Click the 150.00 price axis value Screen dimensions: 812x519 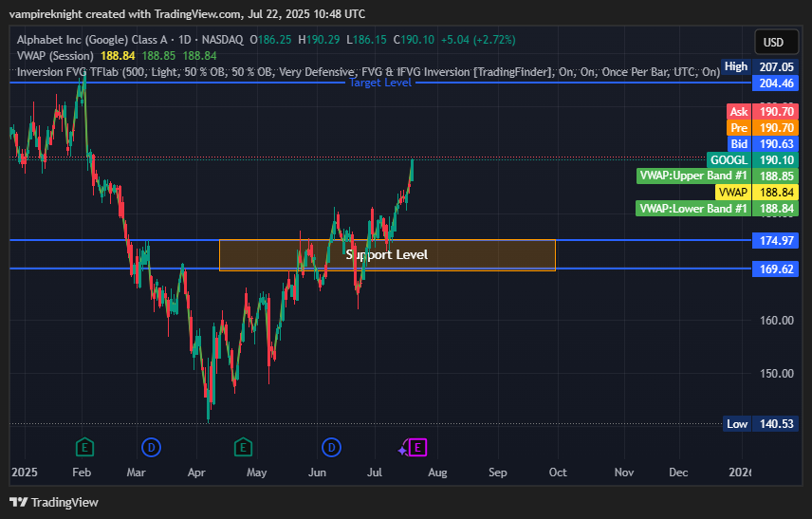(x=776, y=374)
